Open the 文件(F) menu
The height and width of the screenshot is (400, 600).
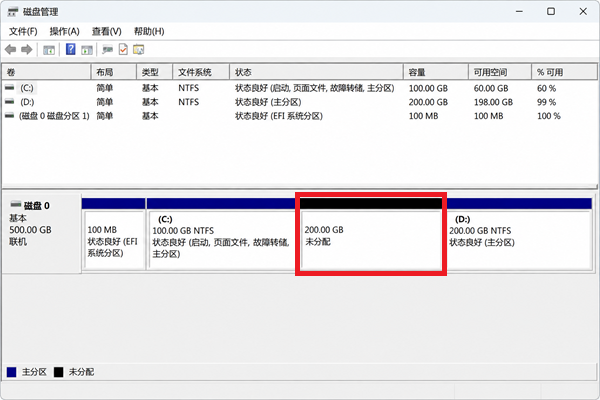tap(23, 31)
